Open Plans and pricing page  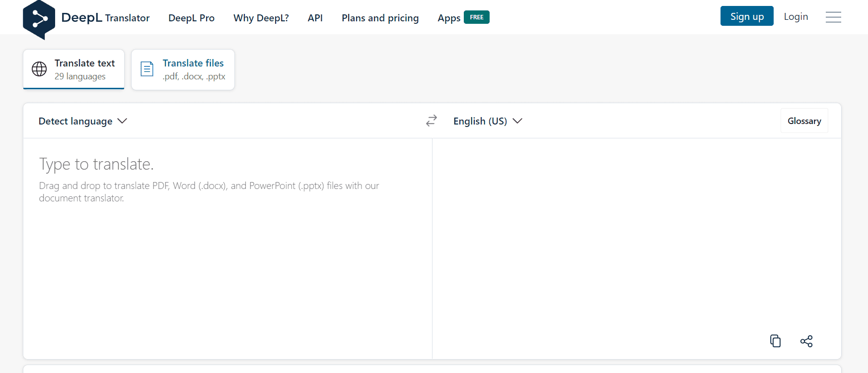pos(380,18)
